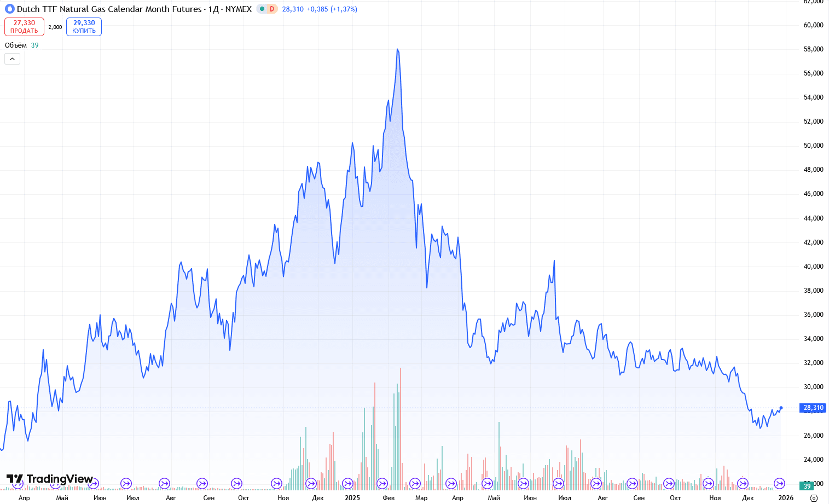829x504 pixels.
Task: Collapse the indicator legend with the chevron
Action: click(12, 59)
